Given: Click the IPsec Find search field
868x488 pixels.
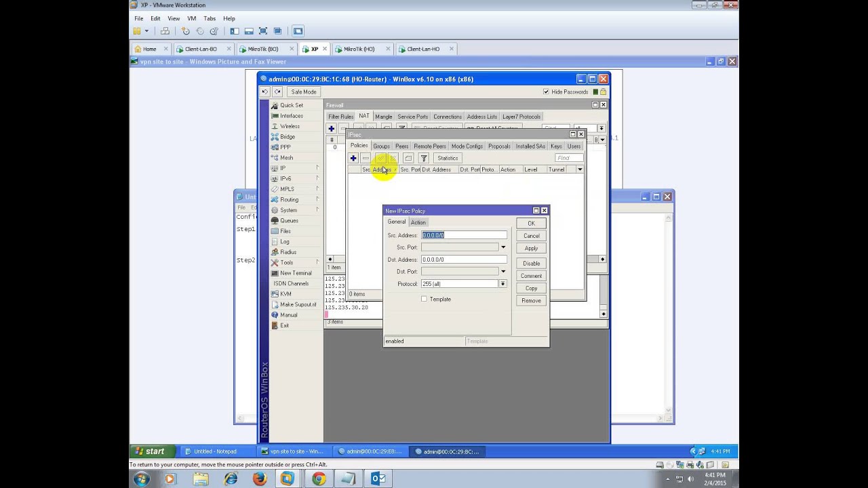Looking at the screenshot, I should click(x=569, y=158).
